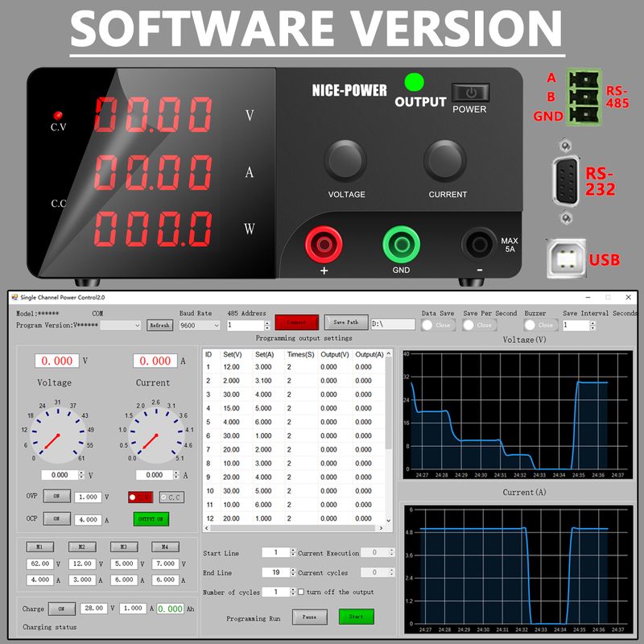Toggle the green OUTPUT ON button

click(151, 519)
